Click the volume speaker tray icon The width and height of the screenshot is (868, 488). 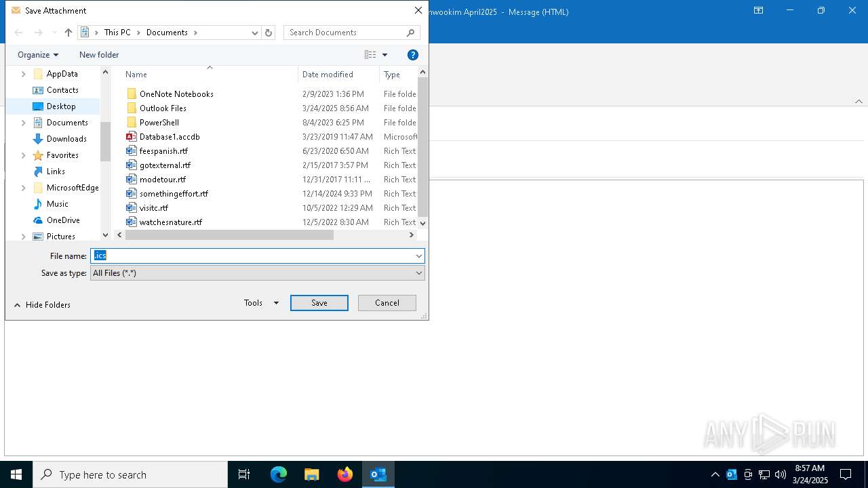781,474
